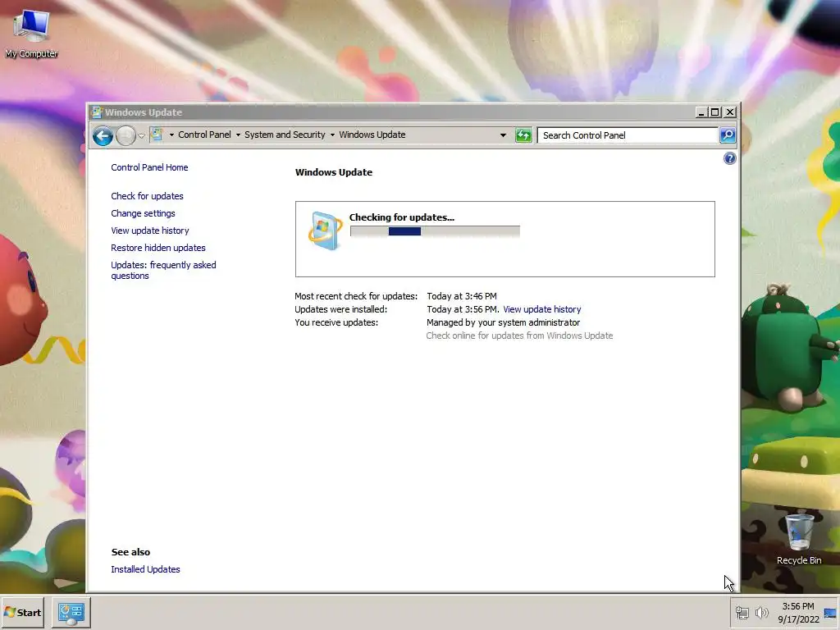Screen dimensions: 840x630
Task: Click the Windows Update title bar icon
Action: point(97,112)
